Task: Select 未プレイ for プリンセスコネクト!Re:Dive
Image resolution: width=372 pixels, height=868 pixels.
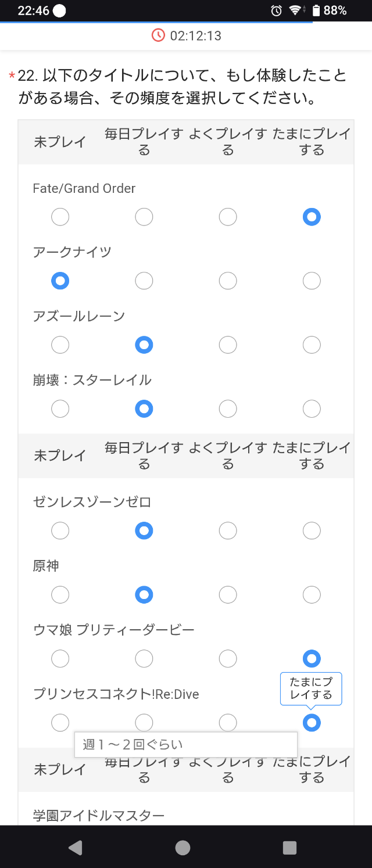Action: [x=60, y=723]
